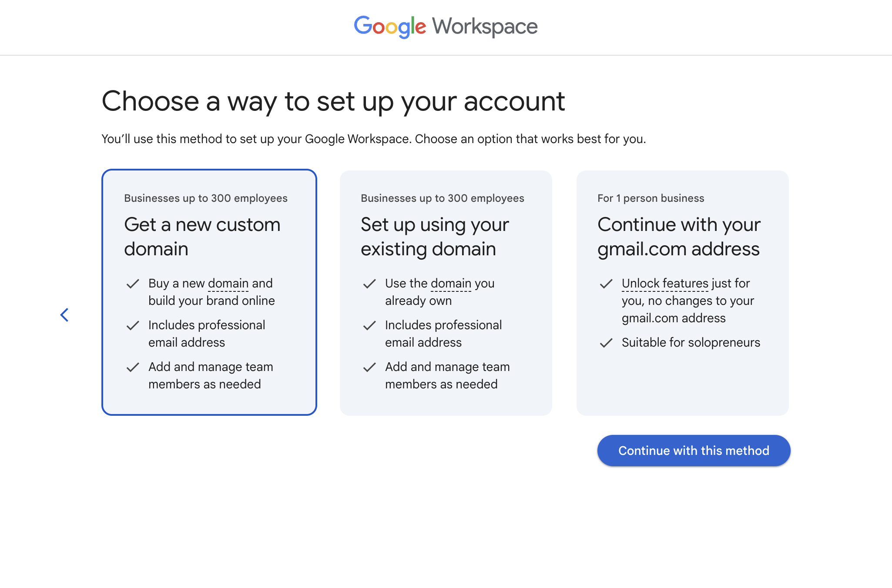Click 'For 1 person business' label
The width and height of the screenshot is (892, 588).
tap(651, 198)
